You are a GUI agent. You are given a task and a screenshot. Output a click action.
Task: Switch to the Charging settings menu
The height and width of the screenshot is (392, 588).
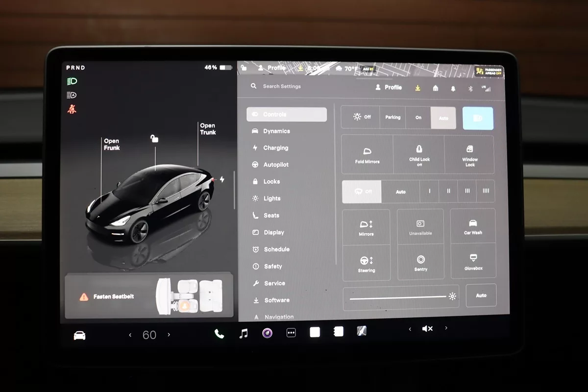click(x=275, y=148)
